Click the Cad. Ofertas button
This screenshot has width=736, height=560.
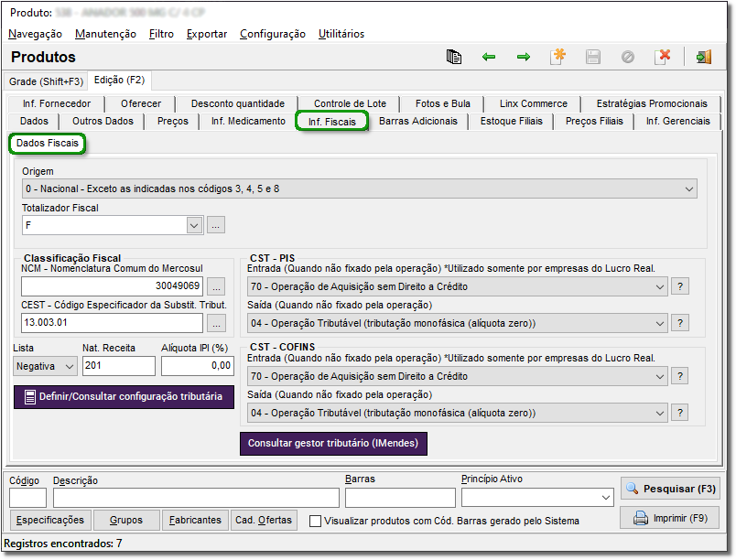(x=264, y=520)
